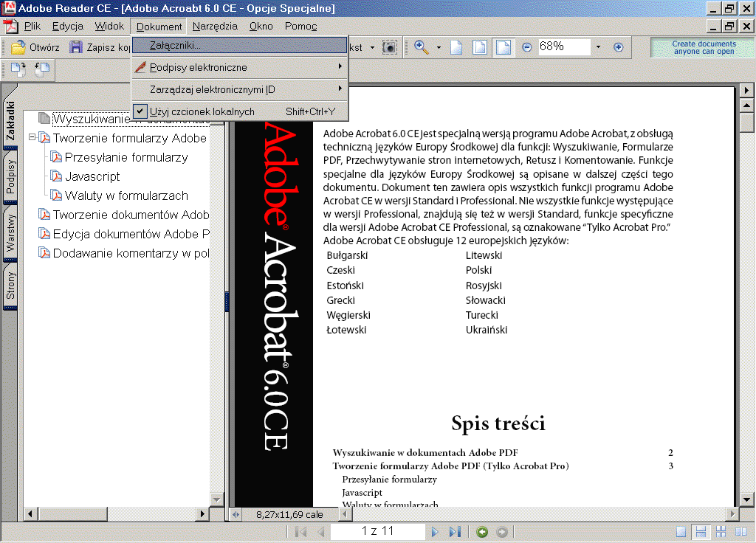Select Tworzenie dokumentów Adobe bookmark

[131, 215]
